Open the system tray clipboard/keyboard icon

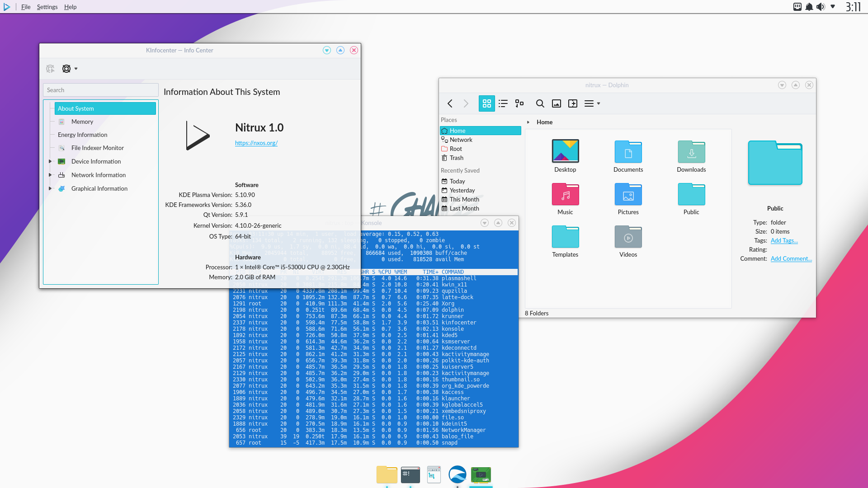point(797,7)
